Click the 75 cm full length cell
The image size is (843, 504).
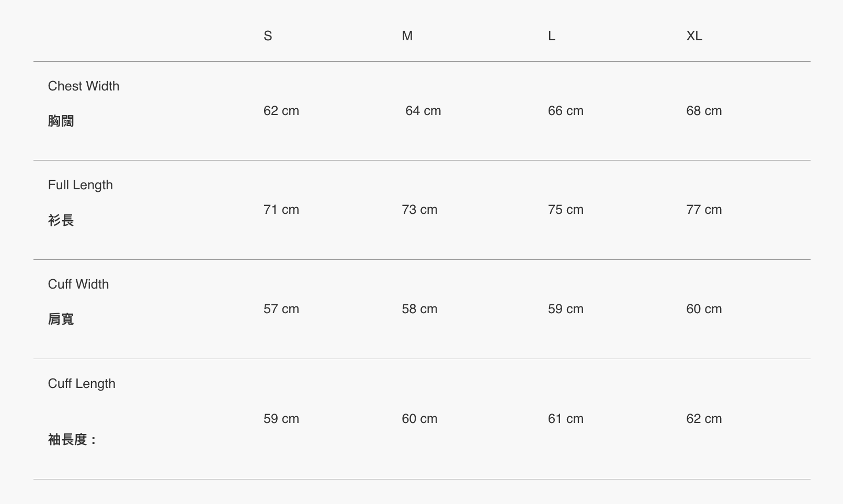(566, 210)
